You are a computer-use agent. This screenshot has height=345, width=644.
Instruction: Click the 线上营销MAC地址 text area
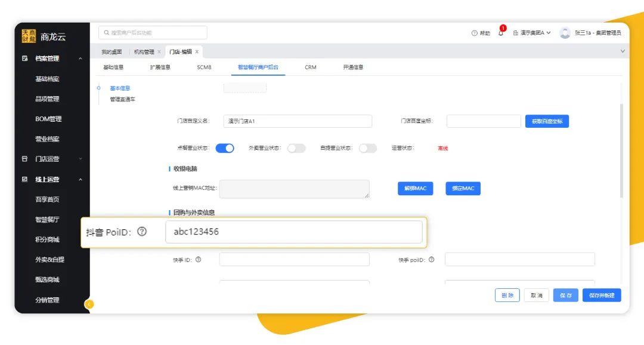[294, 189]
